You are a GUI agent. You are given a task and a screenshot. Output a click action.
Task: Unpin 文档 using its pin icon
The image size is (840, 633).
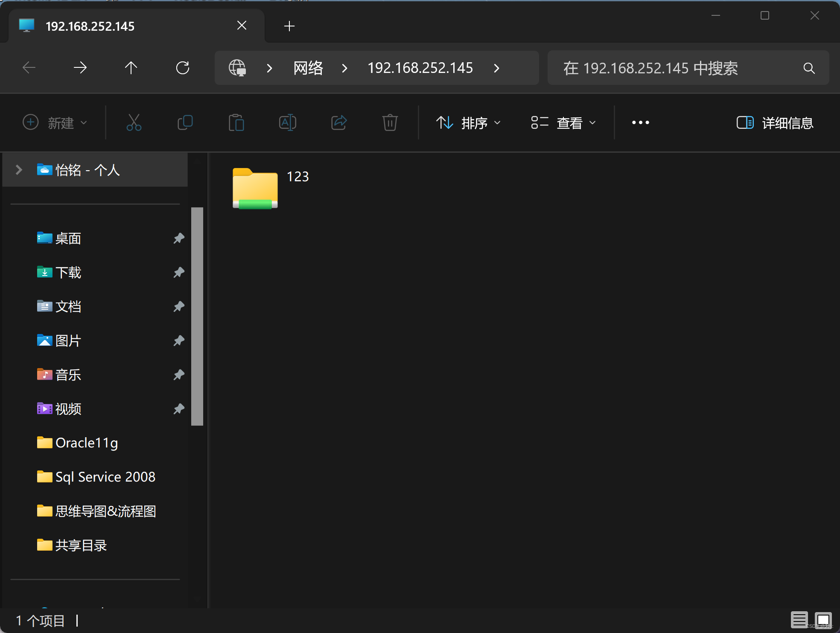(x=179, y=306)
